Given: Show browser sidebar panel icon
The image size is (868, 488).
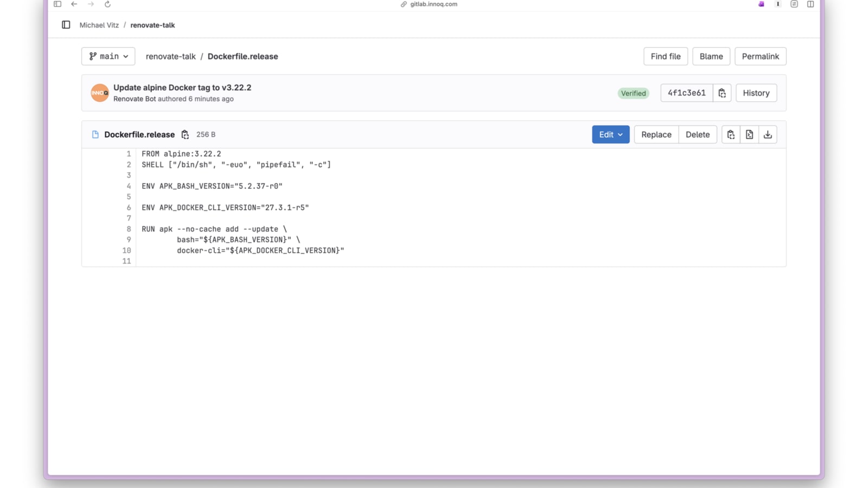Looking at the screenshot, I should click(x=58, y=4).
